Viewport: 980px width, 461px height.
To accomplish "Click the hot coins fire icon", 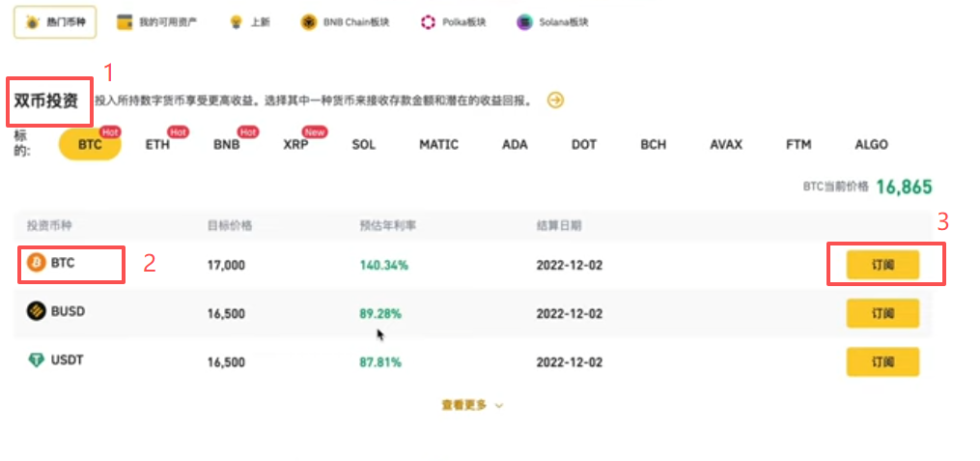I will coord(31,22).
